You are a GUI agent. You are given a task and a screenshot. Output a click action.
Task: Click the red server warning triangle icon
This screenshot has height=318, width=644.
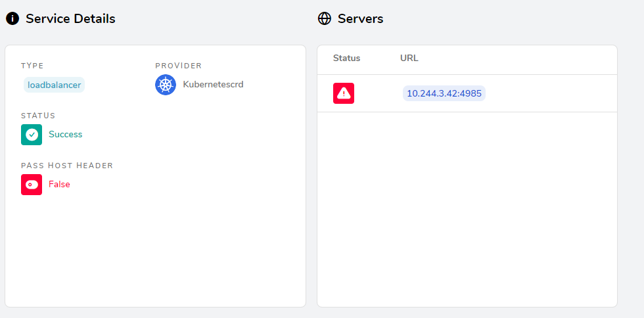(344, 93)
